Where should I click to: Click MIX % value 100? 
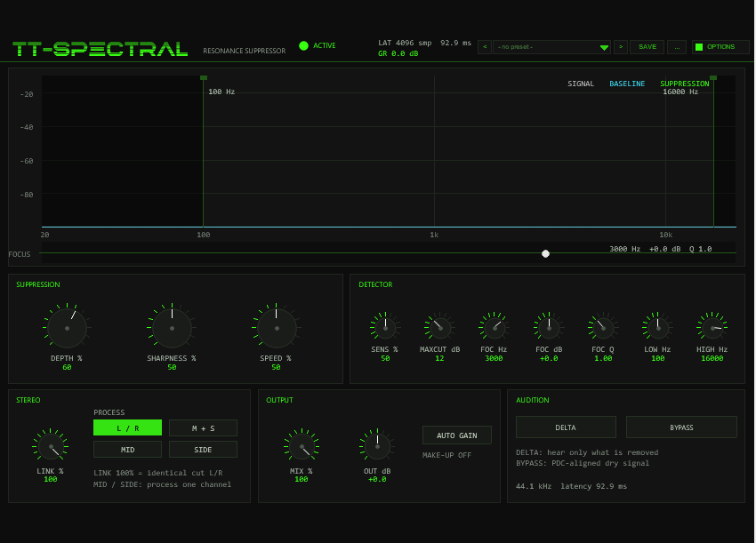[302, 479]
